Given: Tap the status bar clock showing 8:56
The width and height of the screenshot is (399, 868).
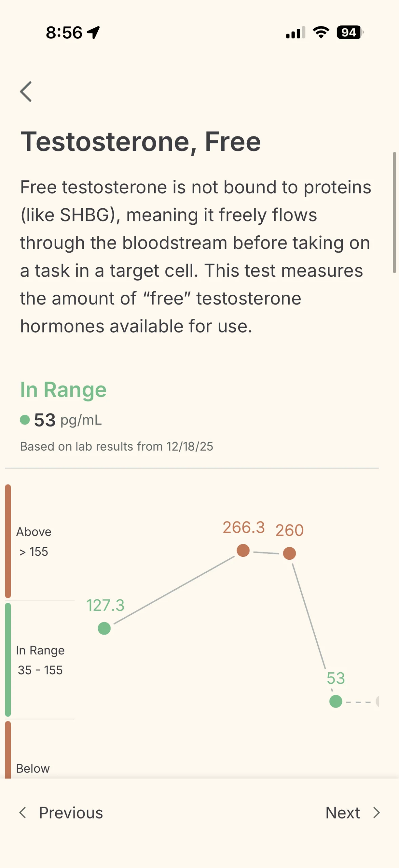Looking at the screenshot, I should pos(64,33).
